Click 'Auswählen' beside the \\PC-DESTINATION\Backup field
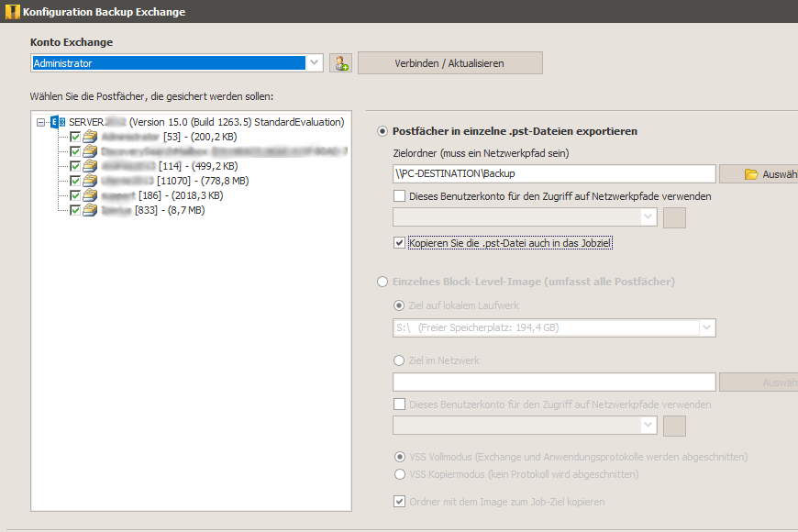The width and height of the screenshot is (798, 532). pyautogui.click(x=759, y=174)
